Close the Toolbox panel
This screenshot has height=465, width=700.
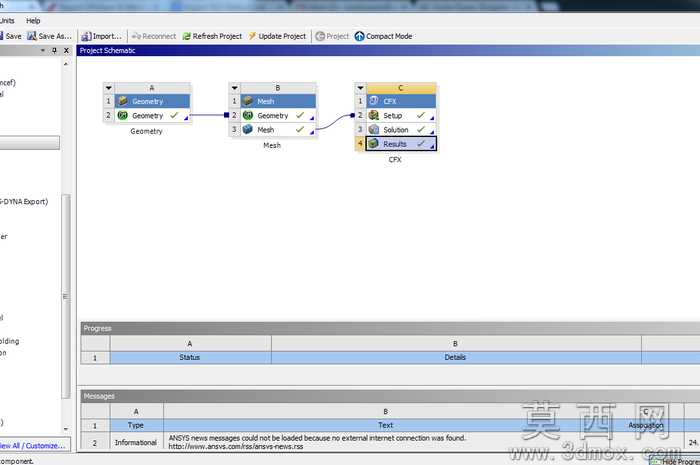pos(66,50)
